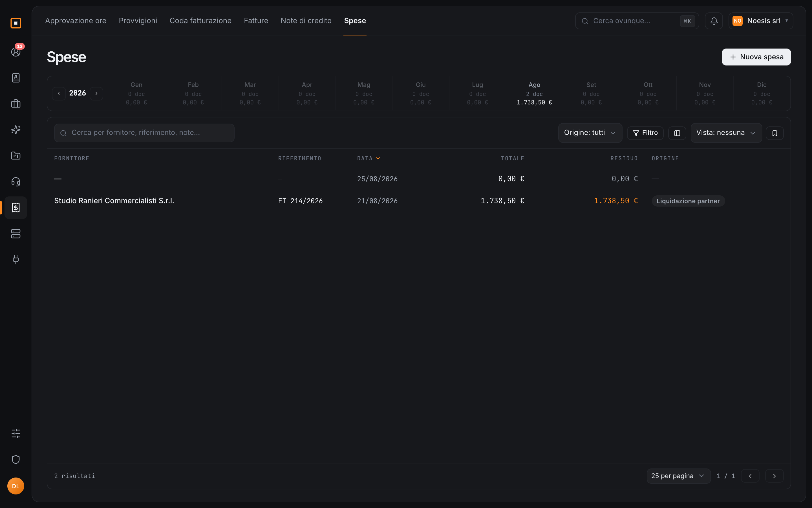Open the briefcase sidebar icon
Viewport: 812px width, 508px height.
pos(16,104)
